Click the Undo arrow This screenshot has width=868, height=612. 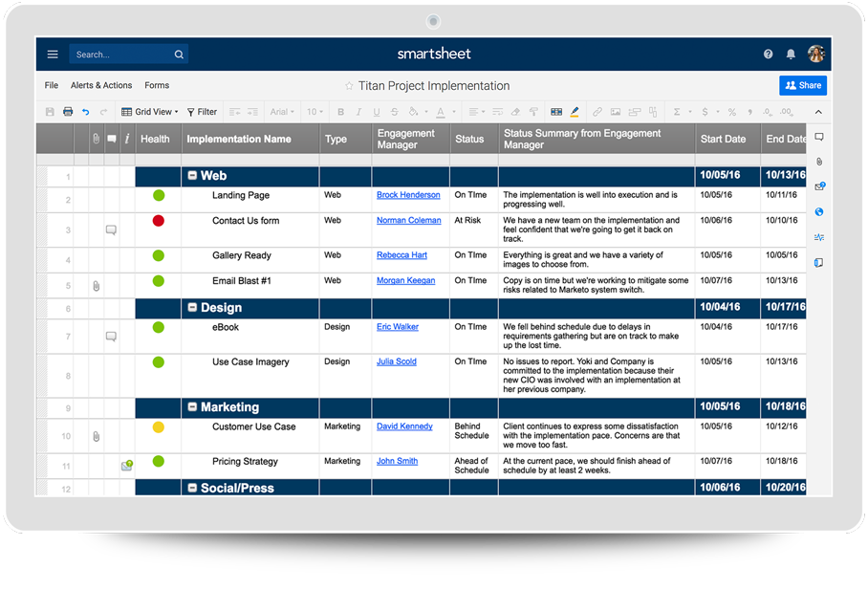pos(86,112)
